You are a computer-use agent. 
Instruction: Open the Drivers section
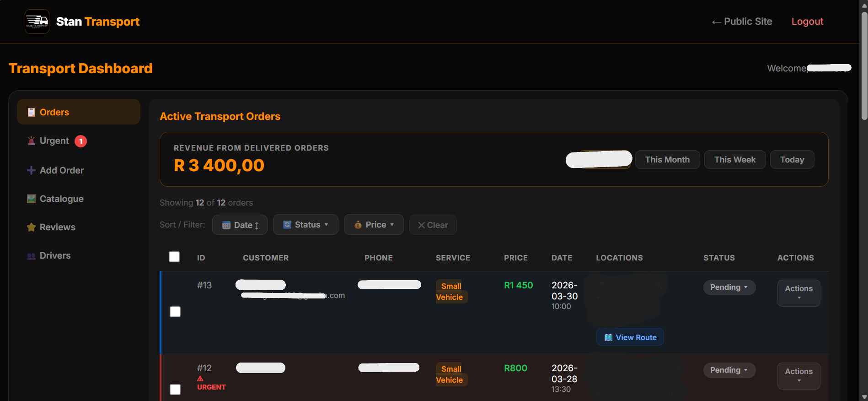79,255
